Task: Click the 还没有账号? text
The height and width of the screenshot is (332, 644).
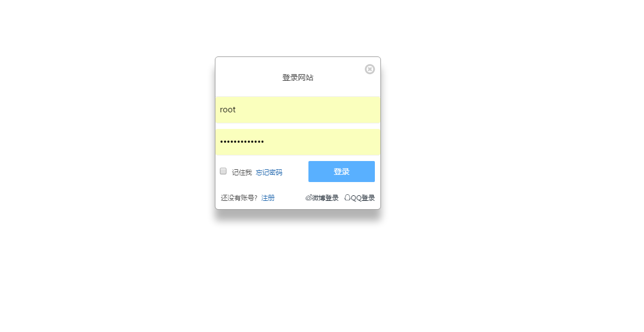Action: point(239,198)
